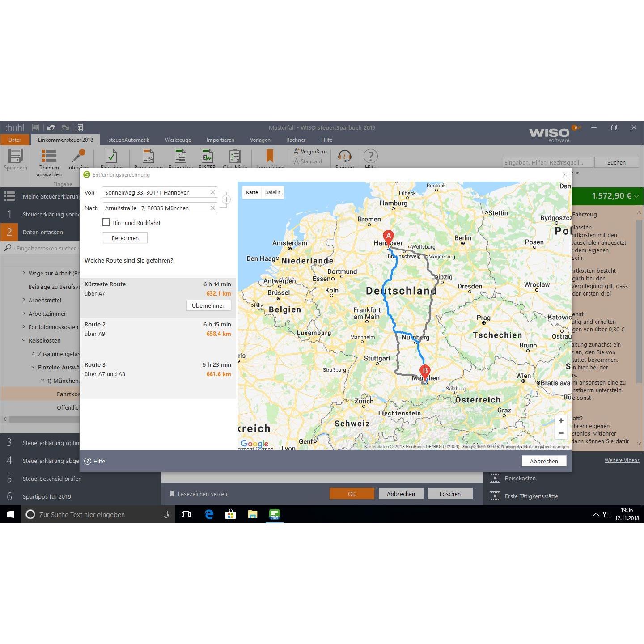The height and width of the screenshot is (644, 644).
Task: Open the calculator icon in title bar
Action: point(80,127)
